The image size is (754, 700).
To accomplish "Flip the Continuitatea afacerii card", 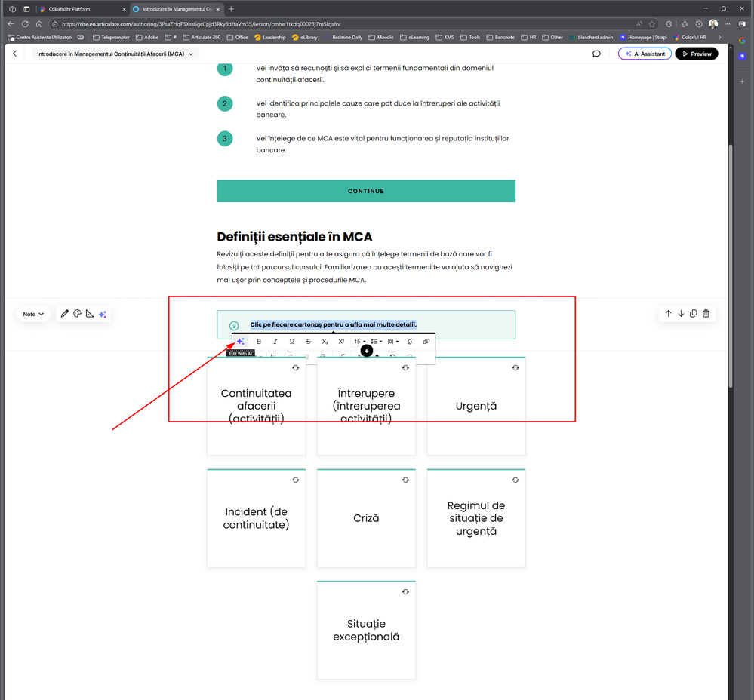I will (296, 368).
